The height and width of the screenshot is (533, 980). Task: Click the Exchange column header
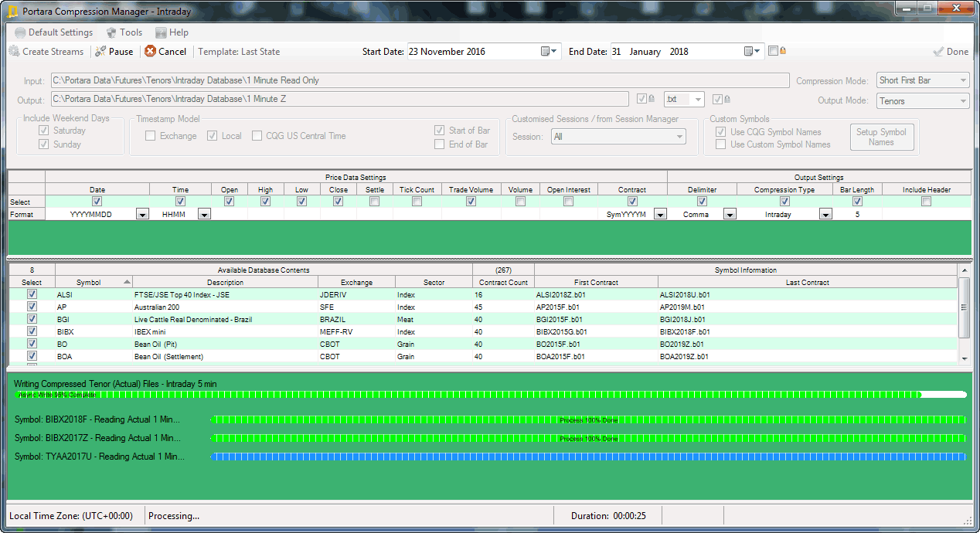point(356,283)
